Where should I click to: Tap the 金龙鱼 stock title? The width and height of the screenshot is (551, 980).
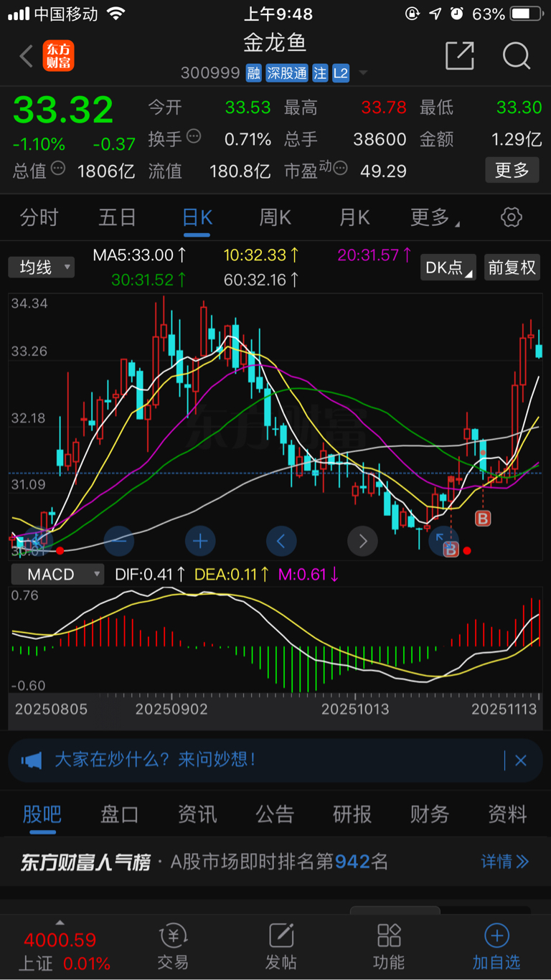275,44
